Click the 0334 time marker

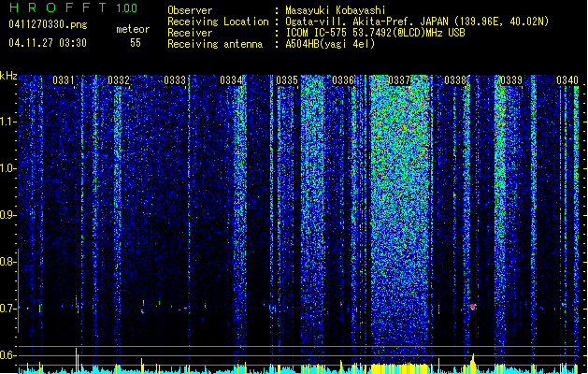click(x=231, y=80)
